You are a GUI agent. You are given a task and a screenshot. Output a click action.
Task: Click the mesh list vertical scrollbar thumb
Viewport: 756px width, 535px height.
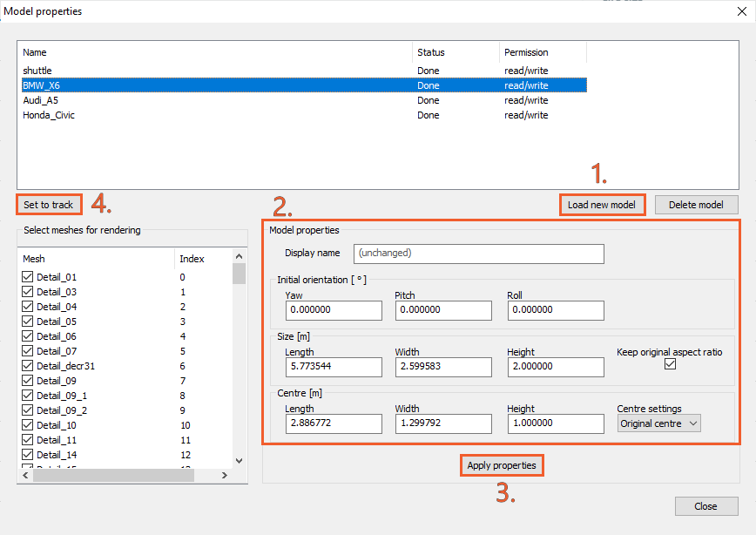240,274
